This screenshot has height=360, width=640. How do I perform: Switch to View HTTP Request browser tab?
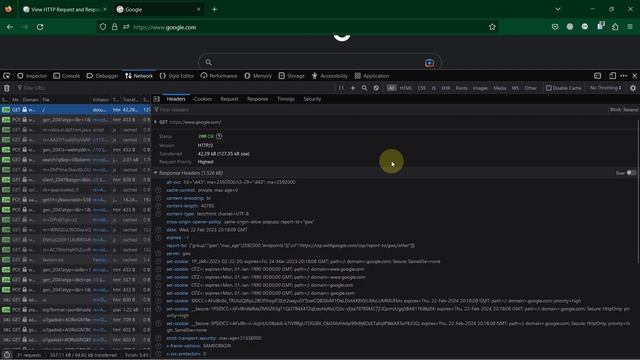(x=64, y=9)
